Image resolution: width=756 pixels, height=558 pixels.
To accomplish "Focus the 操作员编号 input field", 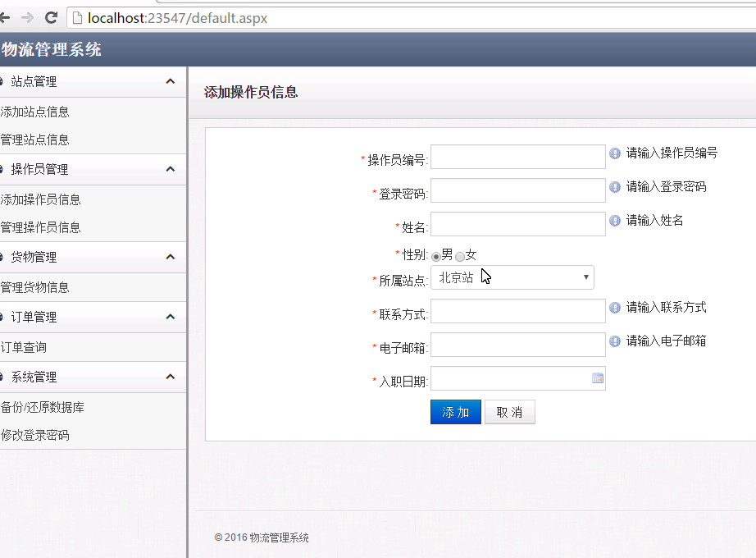I will pos(518,157).
